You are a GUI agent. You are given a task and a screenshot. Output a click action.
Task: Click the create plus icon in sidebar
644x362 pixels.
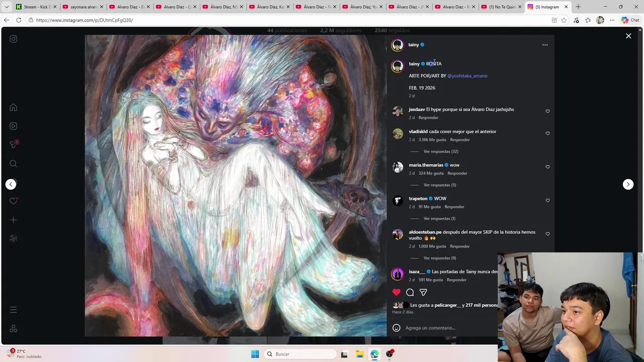point(14,220)
